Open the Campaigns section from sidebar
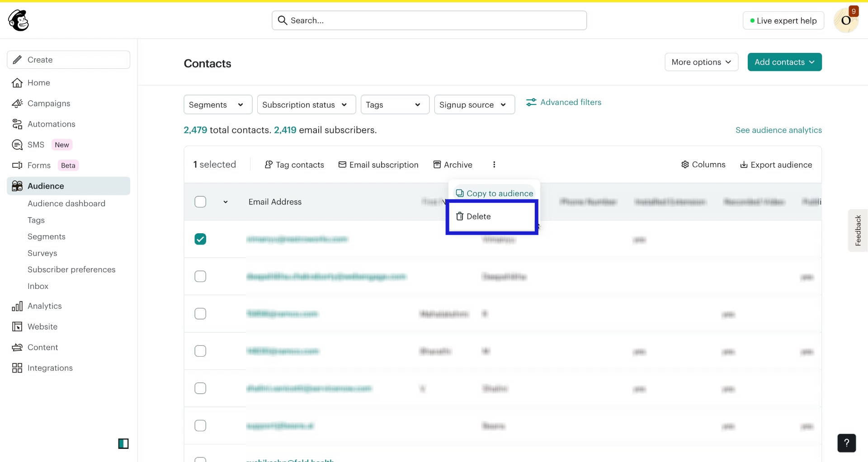This screenshot has height=462, width=868. point(49,103)
